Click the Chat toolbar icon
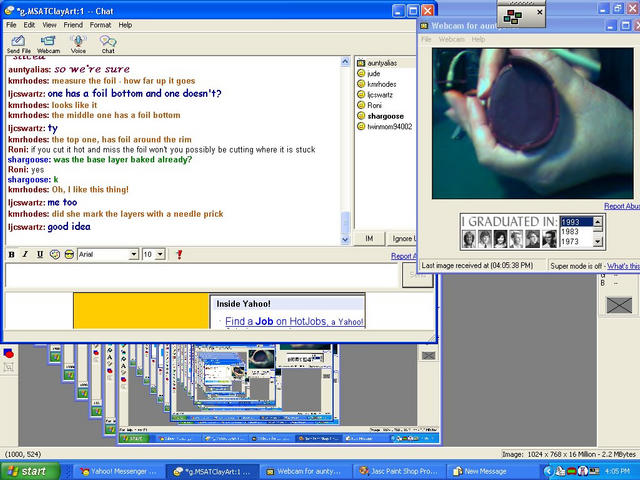Screen dimensions: 640x480 [x=108, y=44]
